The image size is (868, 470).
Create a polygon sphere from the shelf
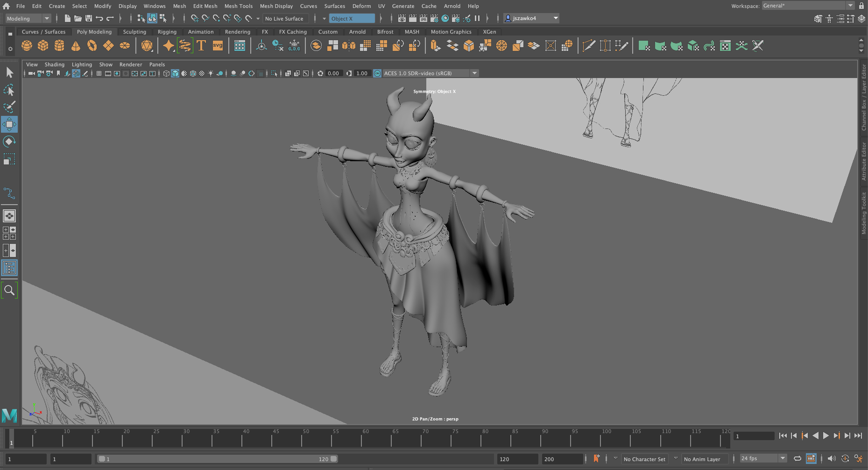27,46
